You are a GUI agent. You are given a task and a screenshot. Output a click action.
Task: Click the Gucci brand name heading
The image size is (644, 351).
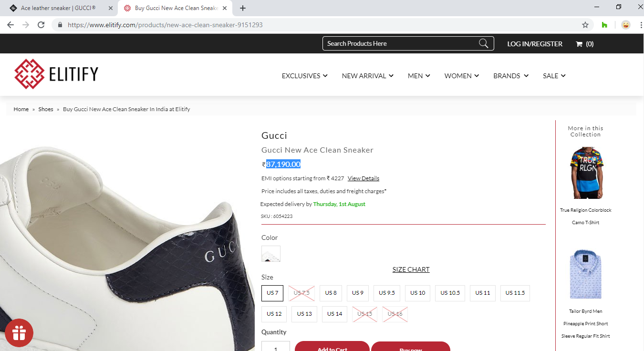[x=274, y=135]
